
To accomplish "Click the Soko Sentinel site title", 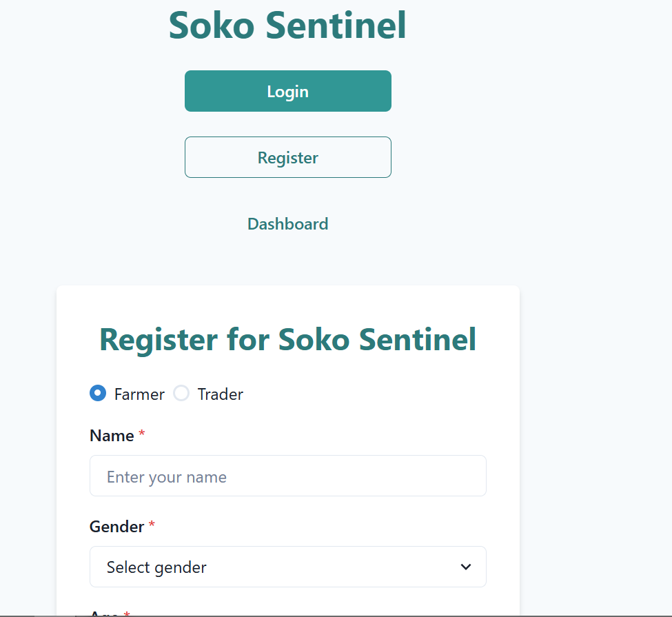I will pos(287,26).
